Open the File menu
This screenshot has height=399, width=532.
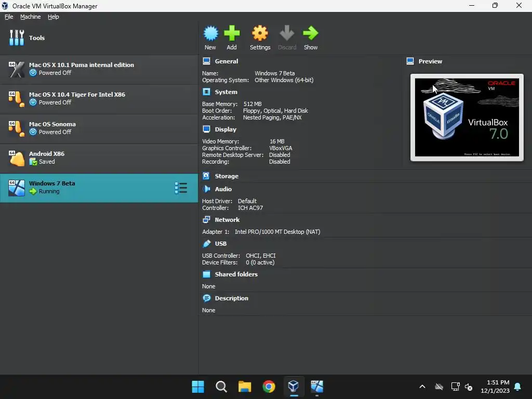click(9, 17)
